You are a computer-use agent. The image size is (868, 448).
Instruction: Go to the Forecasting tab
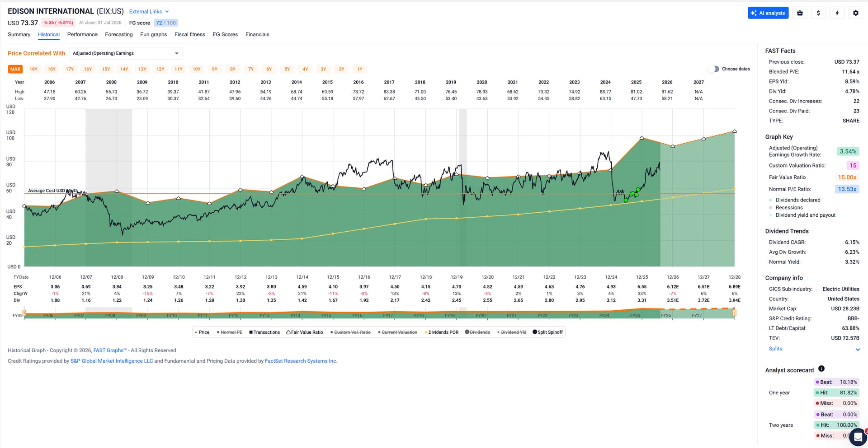[119, 35]
